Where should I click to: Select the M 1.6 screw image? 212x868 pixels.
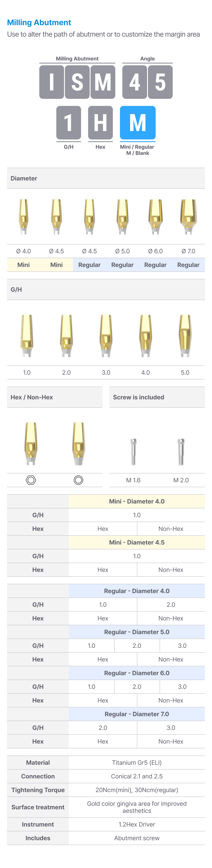click(x=134, y=452)
